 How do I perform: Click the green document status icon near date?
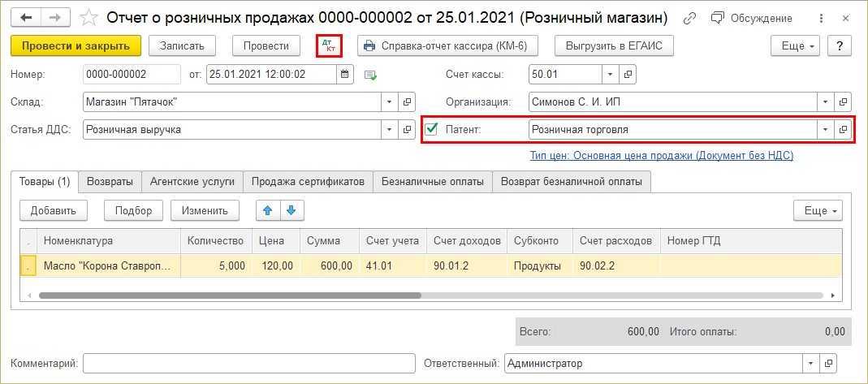[370, 75]
